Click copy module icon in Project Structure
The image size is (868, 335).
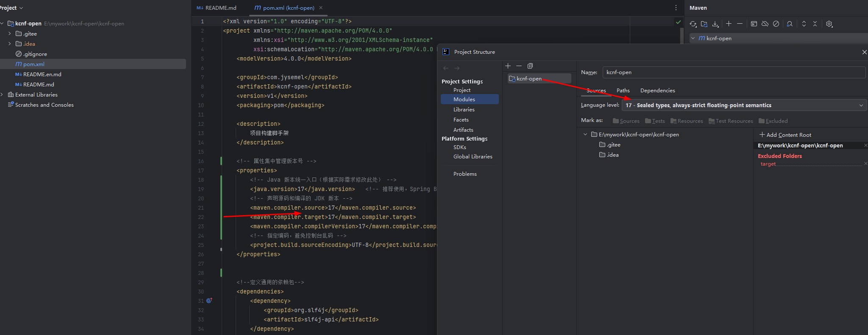(530, 66)
